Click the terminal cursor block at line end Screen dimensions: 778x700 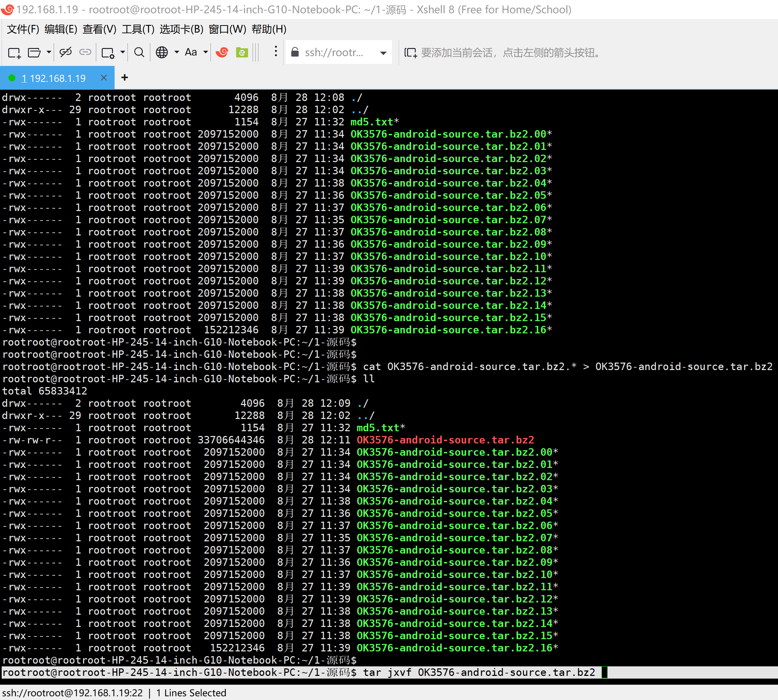coord(604,672)
